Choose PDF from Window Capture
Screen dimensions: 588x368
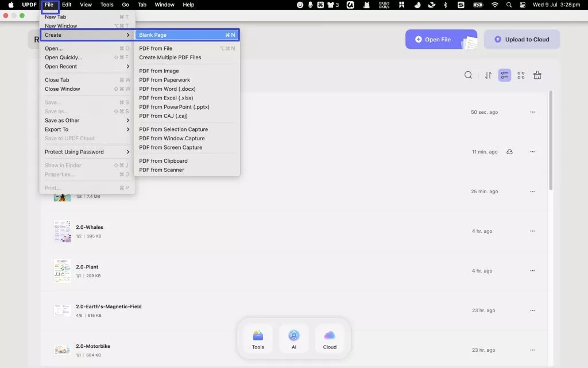tap(187, 139)
